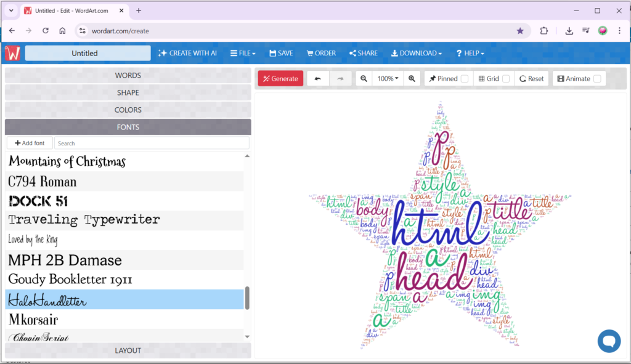This screenshot has height=364, width=631.
Task: Click the font Search input field
Action: pos(152,143)
